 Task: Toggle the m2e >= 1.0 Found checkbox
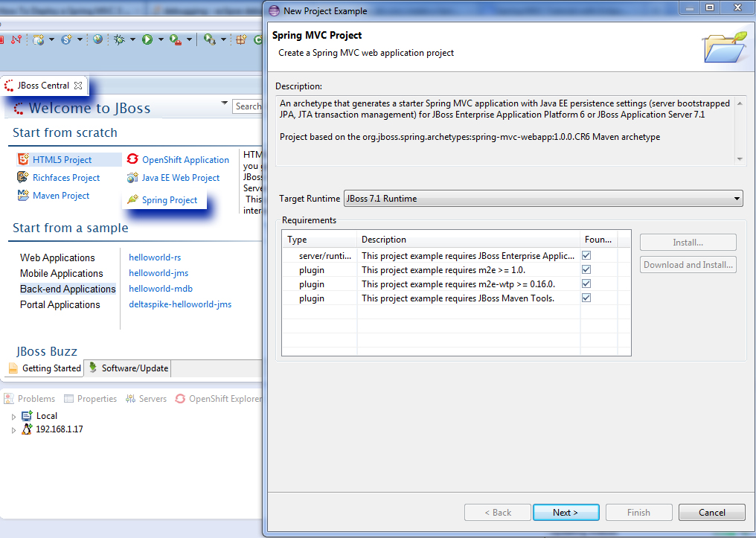[x=586, y=269]
